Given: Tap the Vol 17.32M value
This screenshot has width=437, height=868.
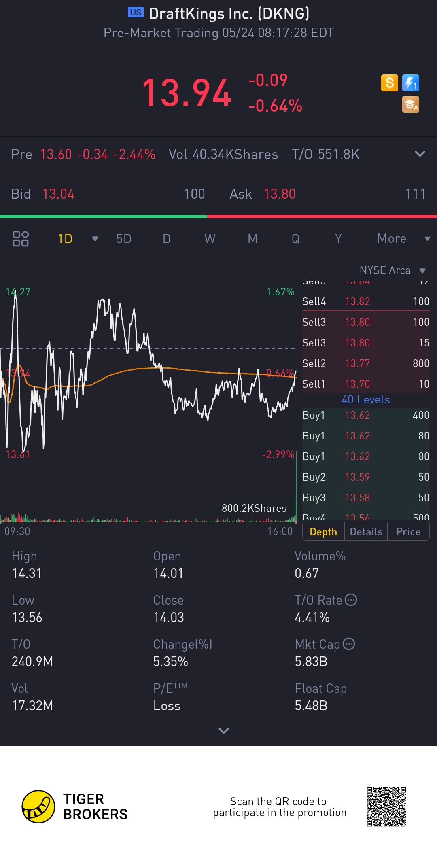Looking at the screenshot, I should coord(32,706).
